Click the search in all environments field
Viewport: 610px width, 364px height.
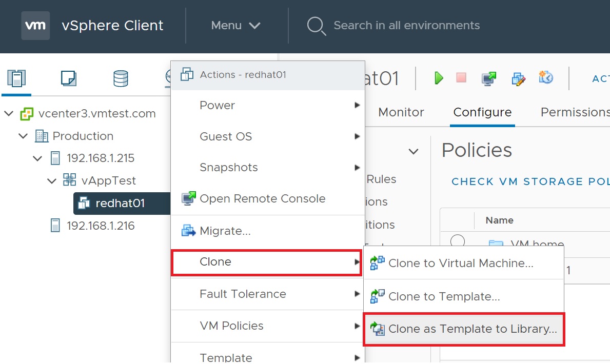tap(406, 25)
